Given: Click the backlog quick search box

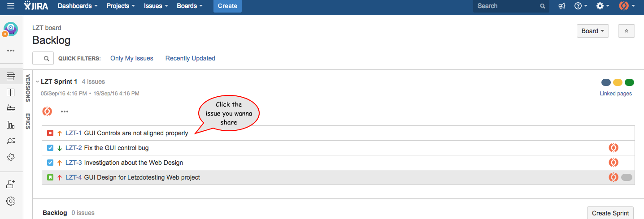Looking at the screenshot, I should pos(43,59).
